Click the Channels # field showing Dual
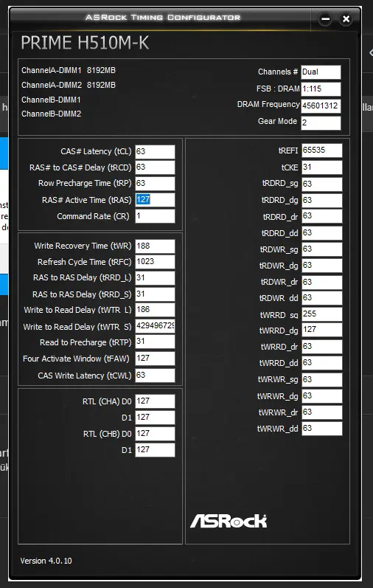 coord(321,72)
